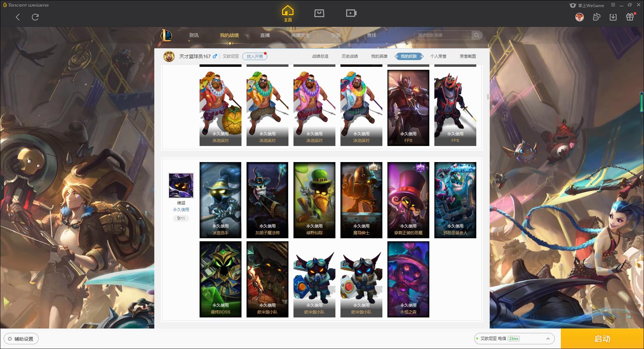This screenshot has width=644, height=349.
Task: Select the 冰壶选手 skin card
Action: click(220, 200)
